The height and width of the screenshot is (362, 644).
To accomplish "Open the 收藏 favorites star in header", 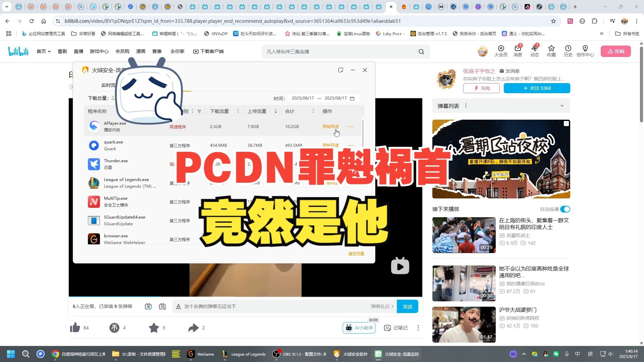I will tap(551, 51).
